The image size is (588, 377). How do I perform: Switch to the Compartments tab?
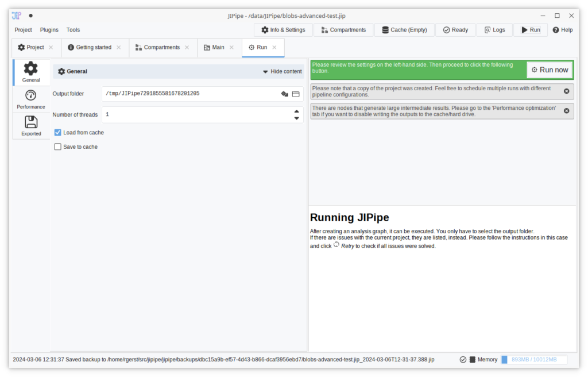pos(161,47)
